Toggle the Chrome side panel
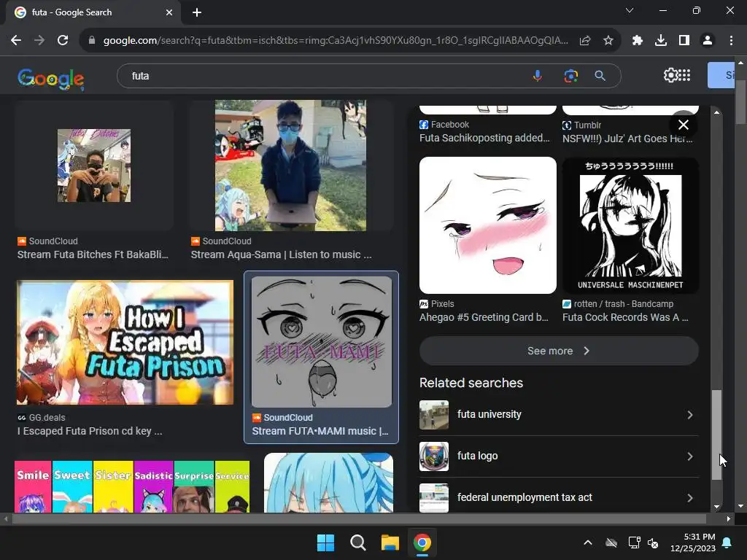This screenshot has height=560, width=747. click(684, 41)
